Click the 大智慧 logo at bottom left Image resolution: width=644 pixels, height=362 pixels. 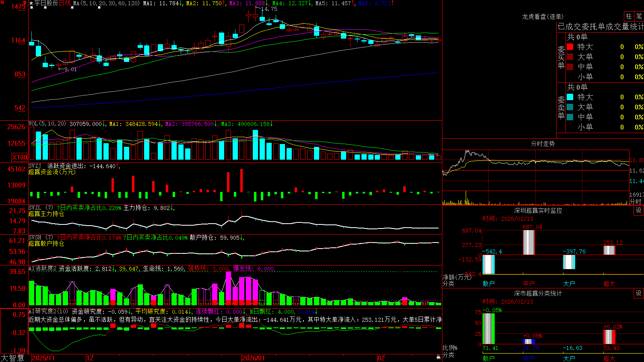[x=12, y=358]
